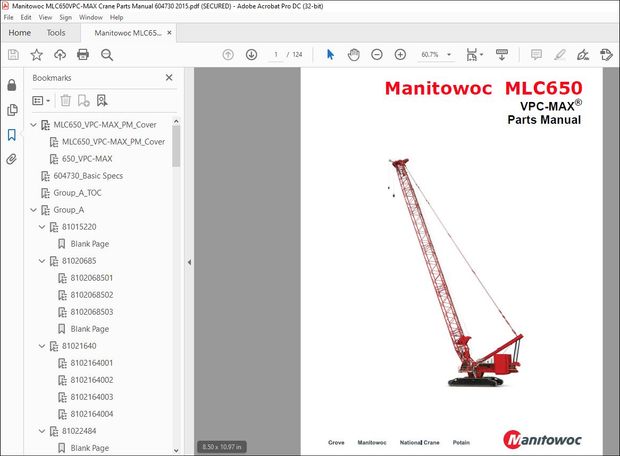Image resolution: width=620 pixels, height=456 pixels.
Task: Open the View menu
Action: pyautogui.click(x=45, y=17)
